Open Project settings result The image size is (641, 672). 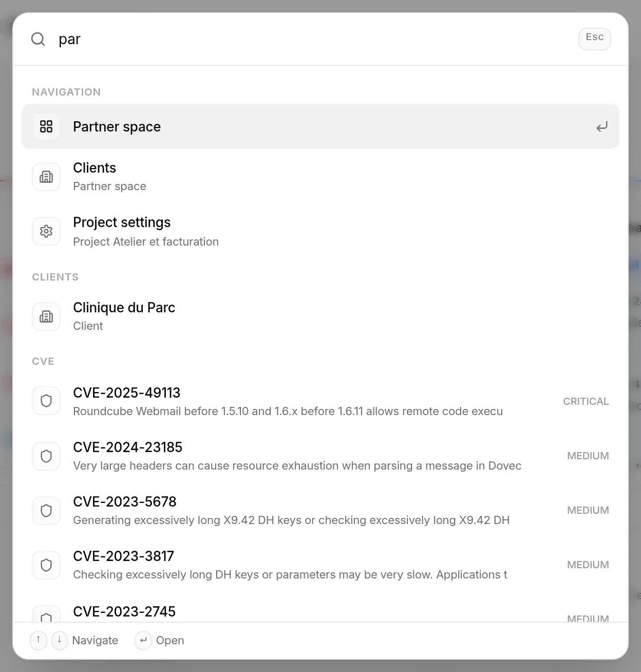coord(320,231)
